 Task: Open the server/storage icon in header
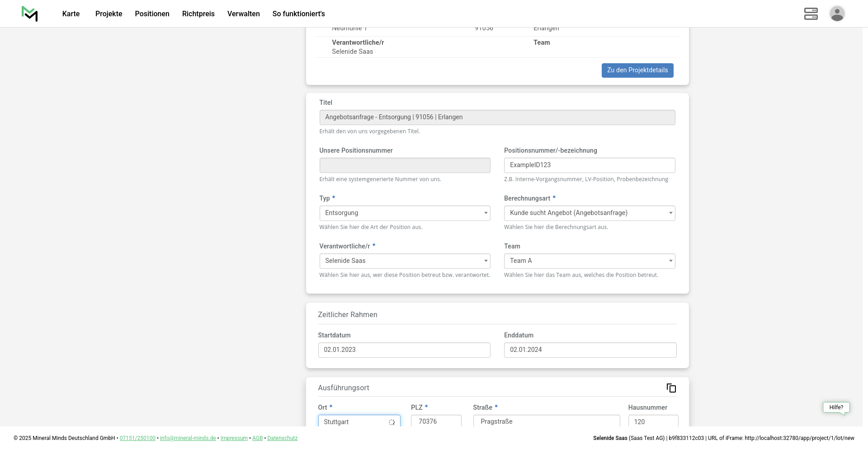coord(811,14)
